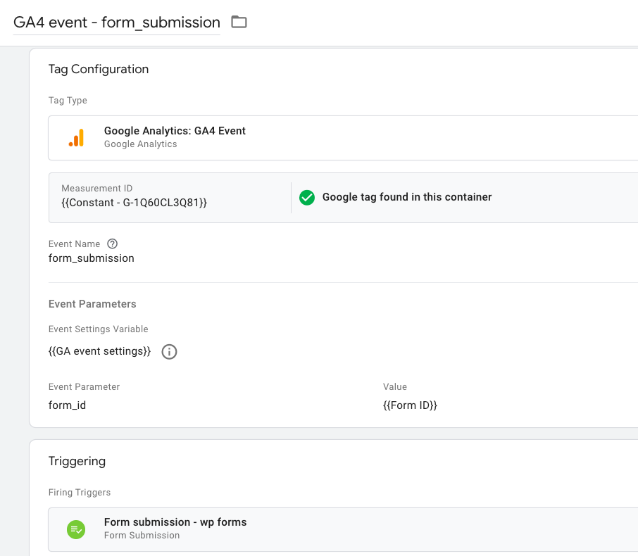The width and height of the screenshot is (638, 556).
Task: Click the Firing Triggers label
Action: [79, 492]
